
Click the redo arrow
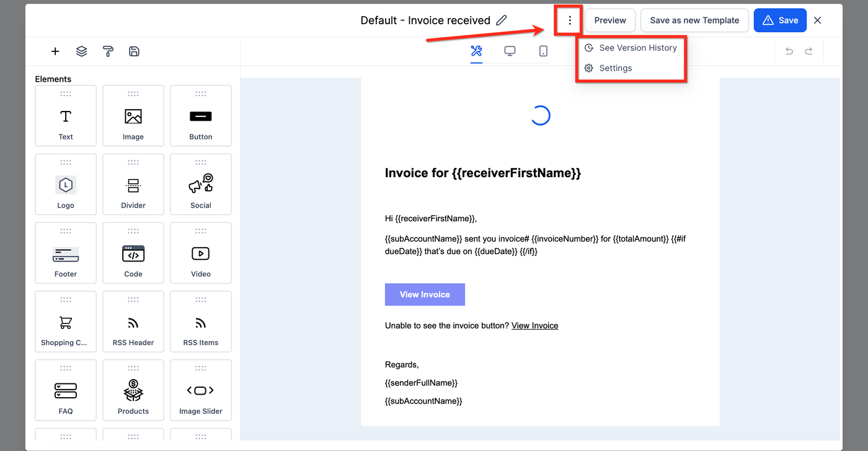pyautogui.click(x=808, y=51)
